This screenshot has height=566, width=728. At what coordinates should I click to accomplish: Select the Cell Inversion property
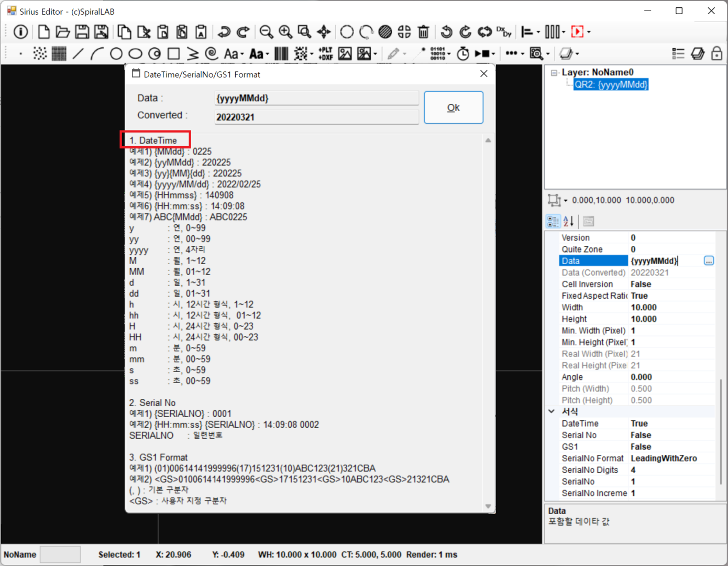(637, 284)
